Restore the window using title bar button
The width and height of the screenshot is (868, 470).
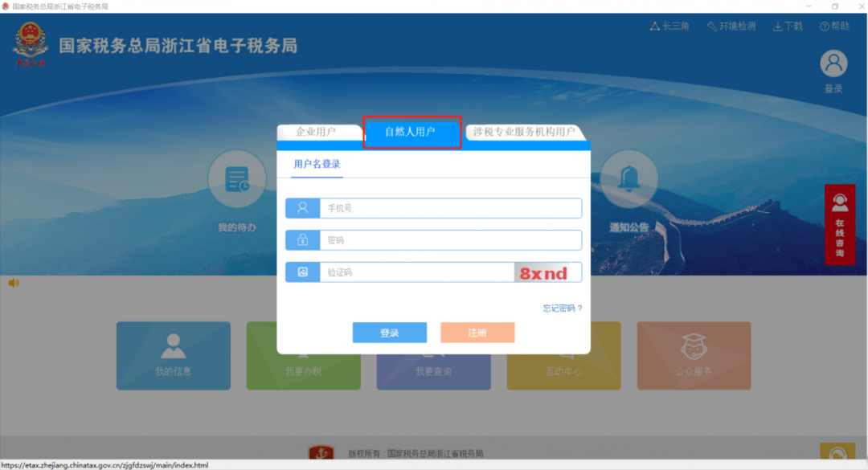[835, 6]
